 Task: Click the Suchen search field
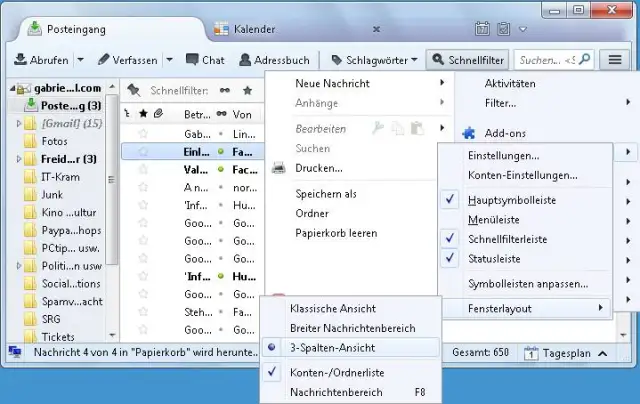[x=547, y=60]
